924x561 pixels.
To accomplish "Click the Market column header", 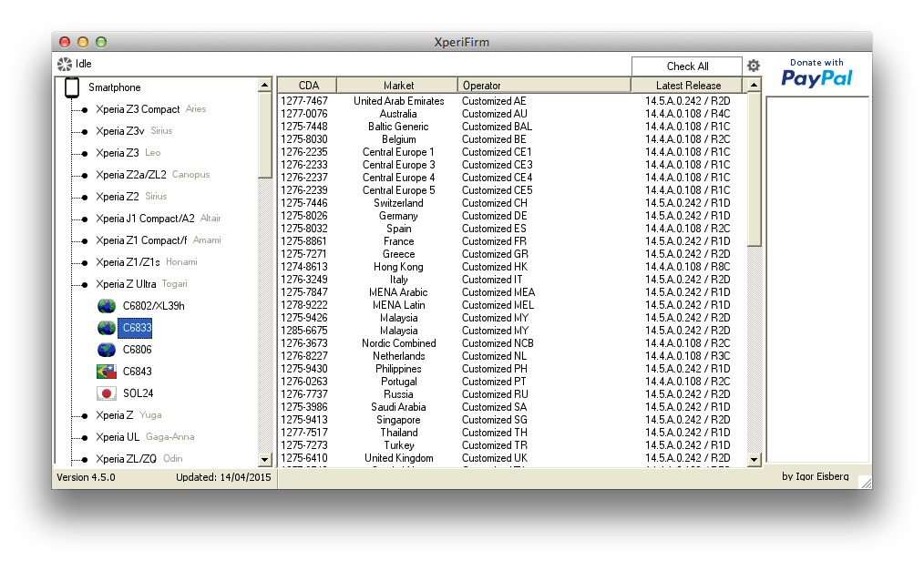I will pyautogui.click(x=398, y=86).
